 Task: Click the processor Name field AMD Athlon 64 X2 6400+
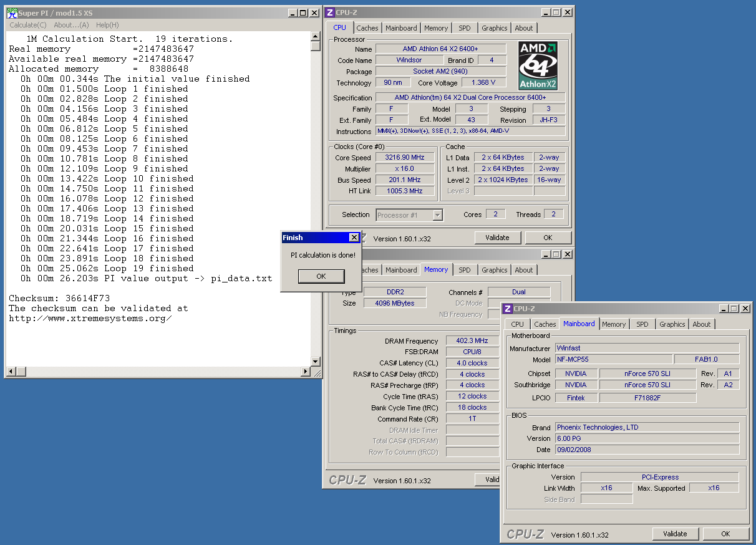(x=440, y=49)
